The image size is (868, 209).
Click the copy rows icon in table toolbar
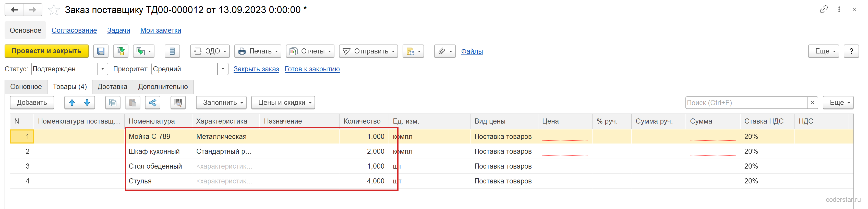point(113,103)
